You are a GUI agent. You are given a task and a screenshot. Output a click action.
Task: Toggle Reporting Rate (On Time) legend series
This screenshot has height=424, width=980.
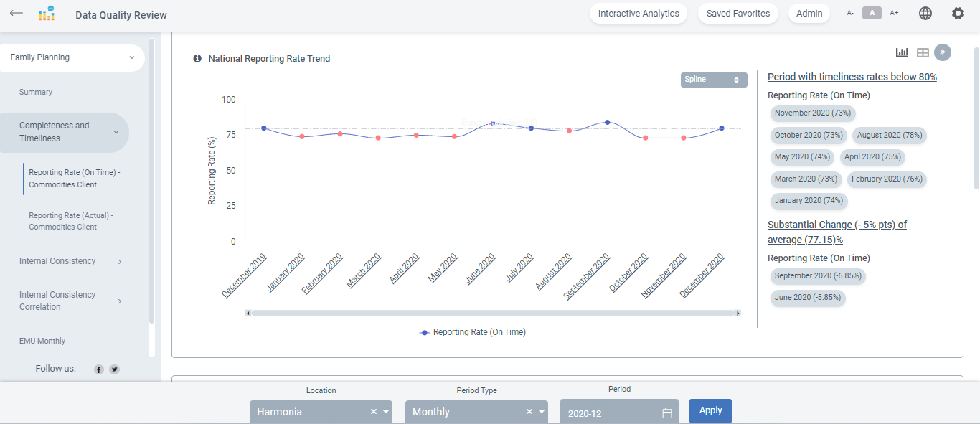tap(473, 332)
